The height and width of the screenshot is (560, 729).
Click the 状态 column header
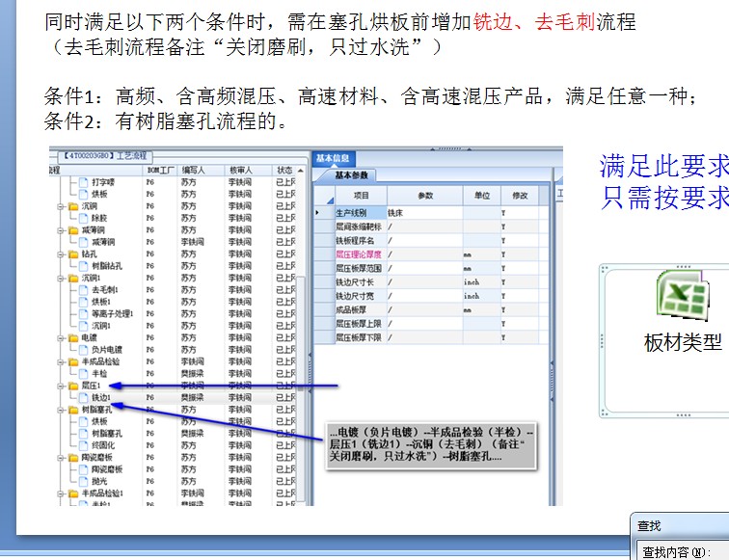tap(284, 170)
